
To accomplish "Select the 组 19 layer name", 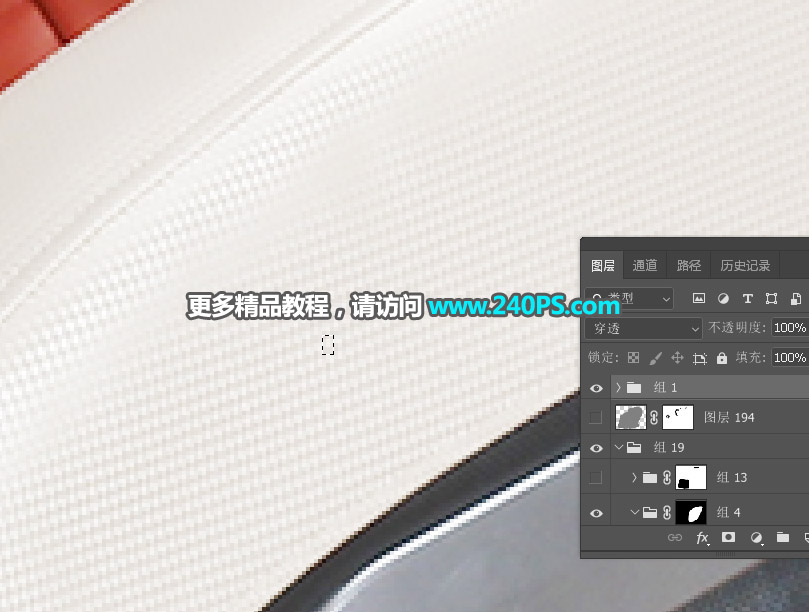I will coord(669,447).
